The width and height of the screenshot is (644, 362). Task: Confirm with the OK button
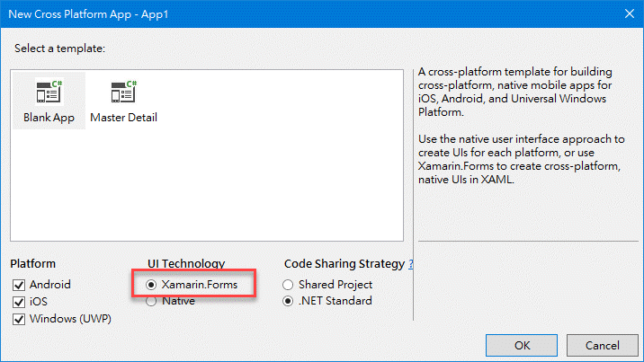pyautogui.click(x=522, y=346)
